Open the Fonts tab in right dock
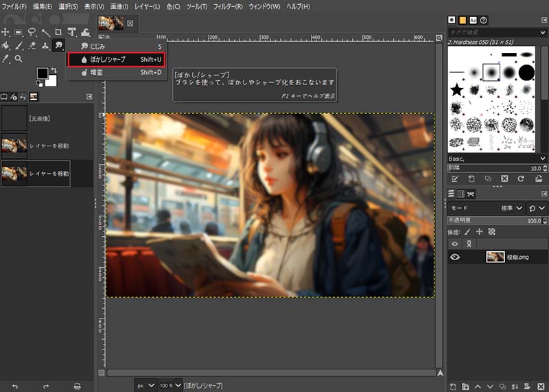This screenshot has height=392, width=549. click(473, 20)
